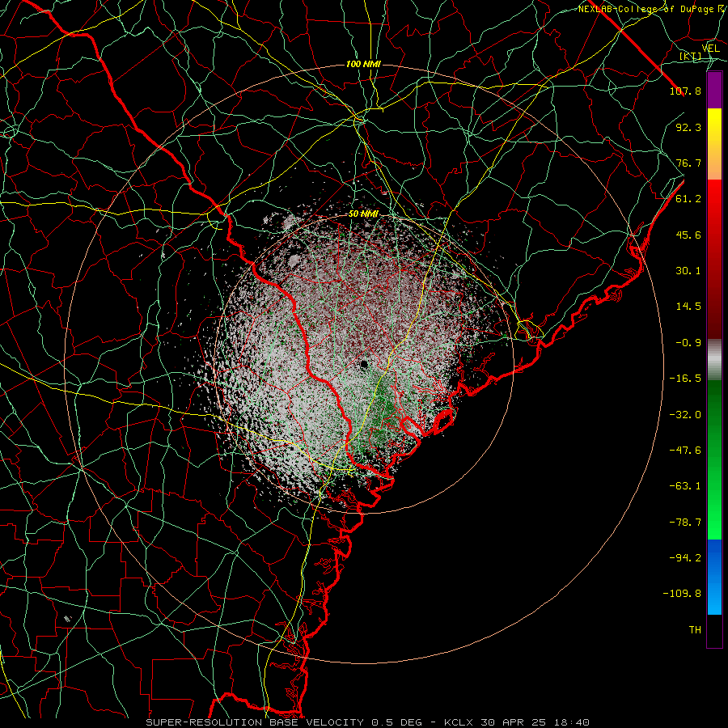Viewport: 728px width, 728px height.
Task: Click the 107.8 velocity scale value
Action: tap(685, 91)
